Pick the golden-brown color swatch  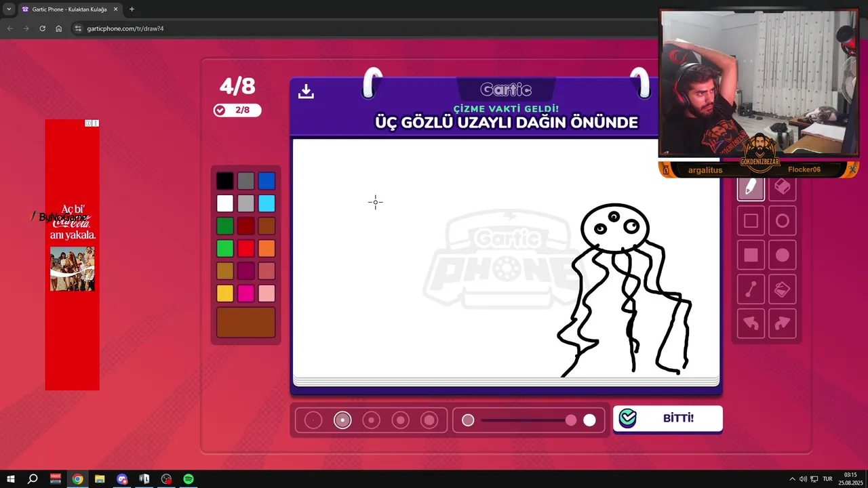[x=225, y=270]
